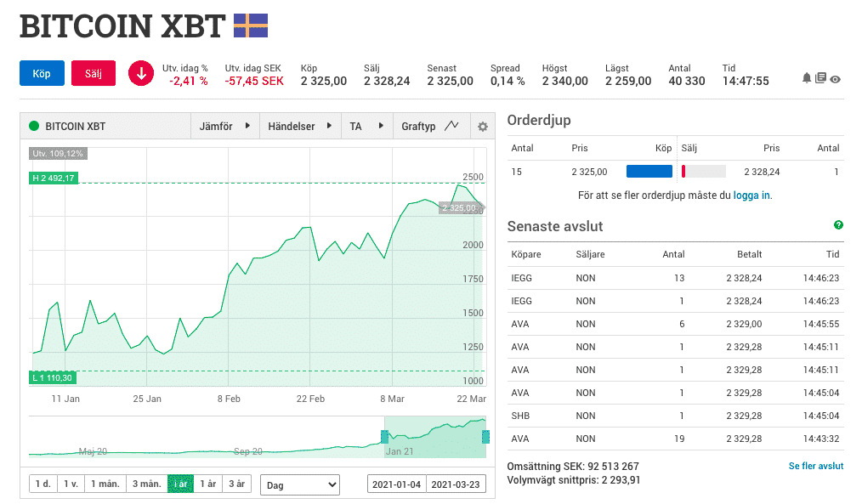Open the Dag interval dropdown

click(299, 484)
